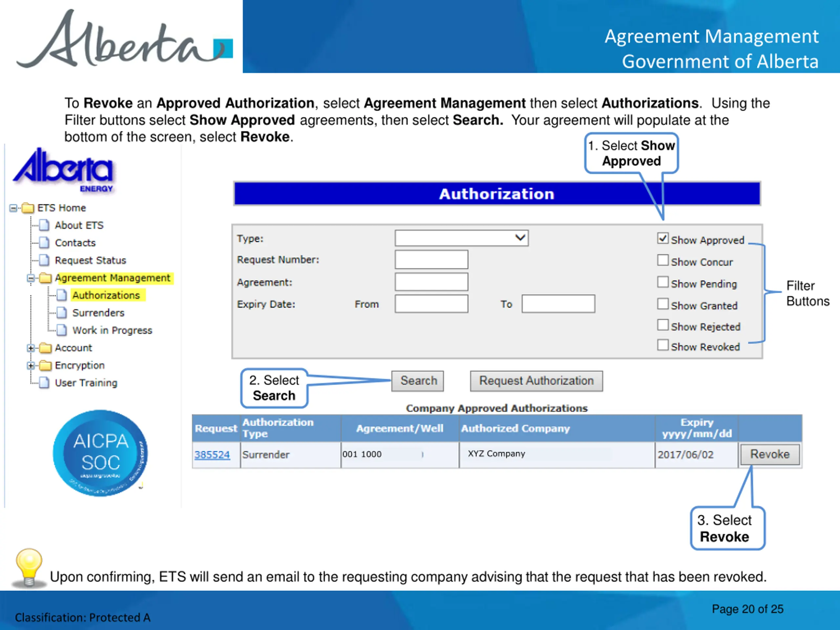Collapse the ETS Home tree node
Image resolution: width=840 pixels, height=630 pixels.
click(x=13, y=208)
